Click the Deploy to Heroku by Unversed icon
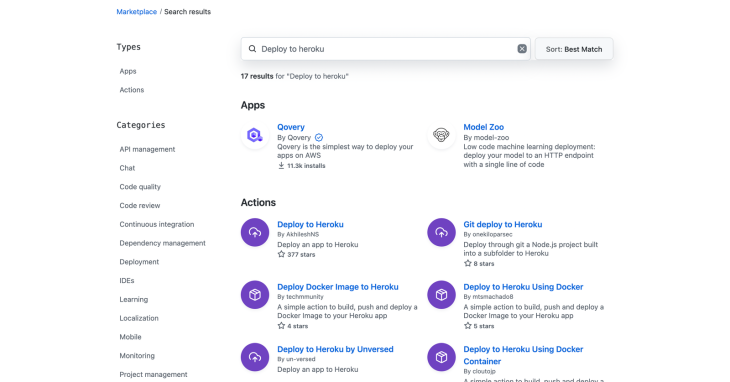Image resolution: width=730 pixels, height=382 pixels. [255, 357]
